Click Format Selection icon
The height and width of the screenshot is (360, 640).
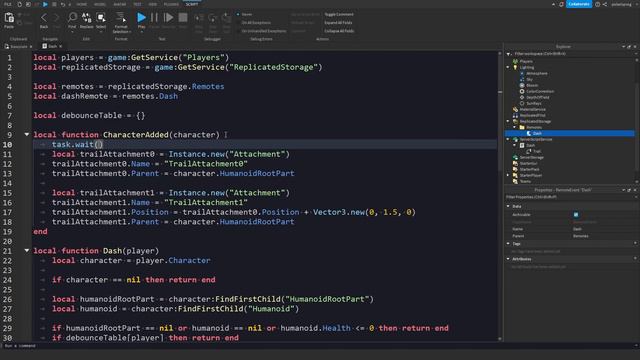(x=121, y=18)
